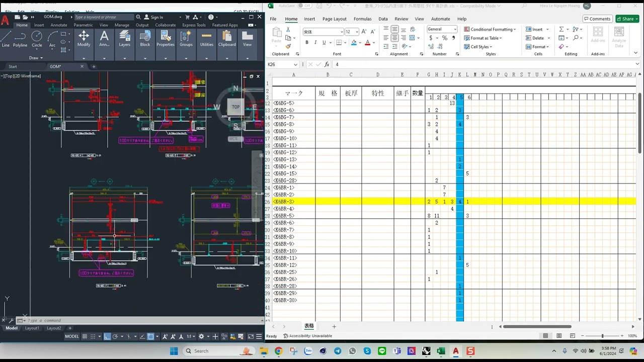Viewport: 644px width, 362px height.
Task: Select the Polyline tool in AutoCAD
Action: coord(20,38)
